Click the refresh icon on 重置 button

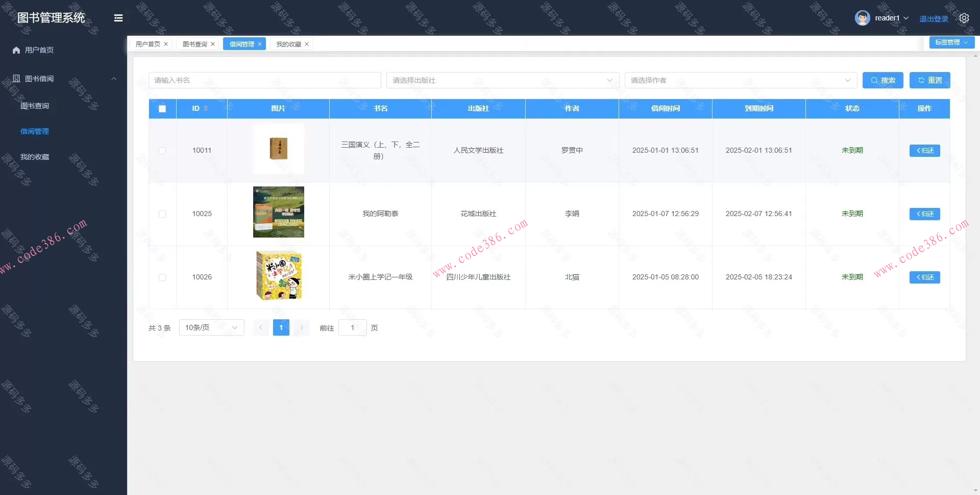point(921,80)
